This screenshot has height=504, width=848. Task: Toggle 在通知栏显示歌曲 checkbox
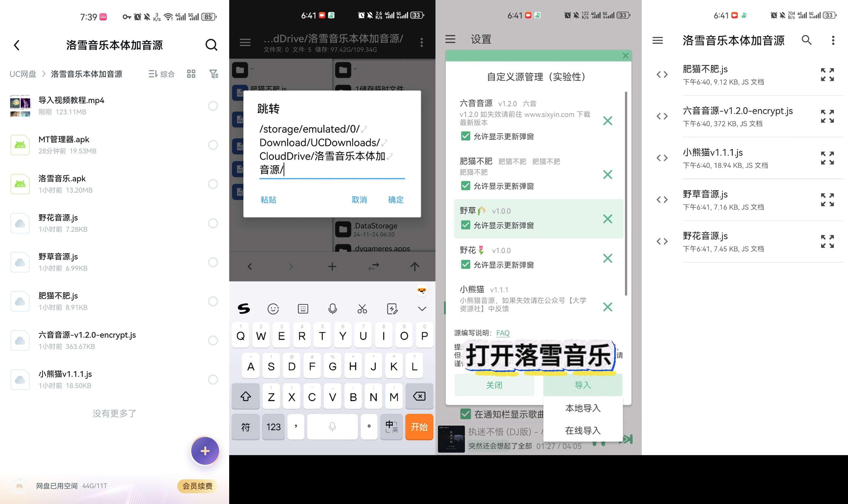coord(465,414)
